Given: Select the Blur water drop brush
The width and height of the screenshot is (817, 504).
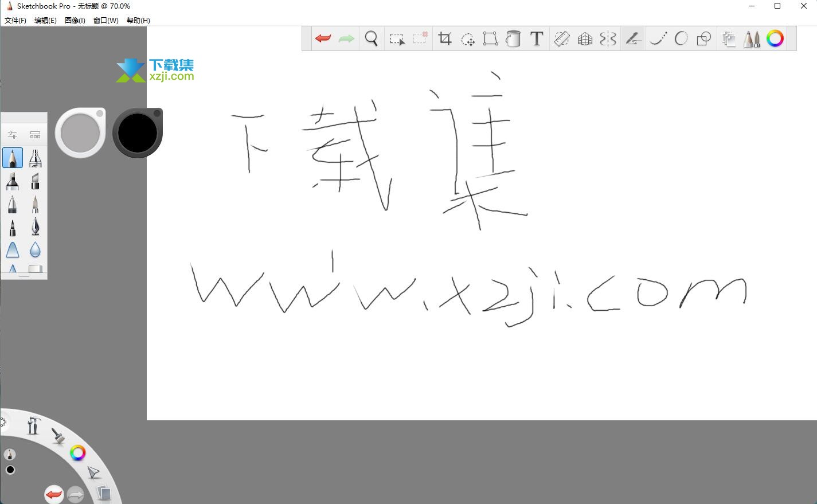Looking at the screenshot, I should click(35, 250).
